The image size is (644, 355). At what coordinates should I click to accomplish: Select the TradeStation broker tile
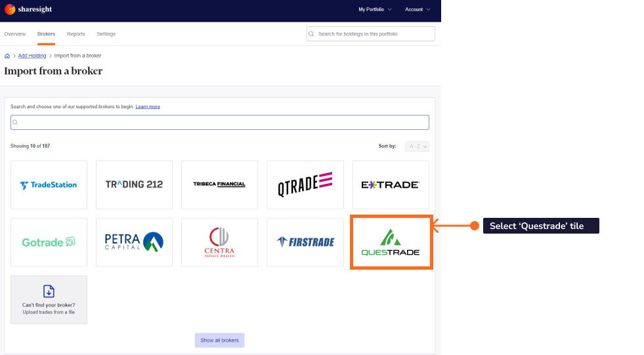tap(49, 184)
